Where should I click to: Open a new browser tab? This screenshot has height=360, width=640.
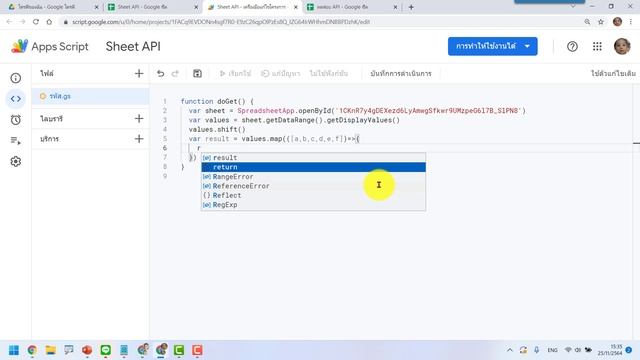point(411,7)
